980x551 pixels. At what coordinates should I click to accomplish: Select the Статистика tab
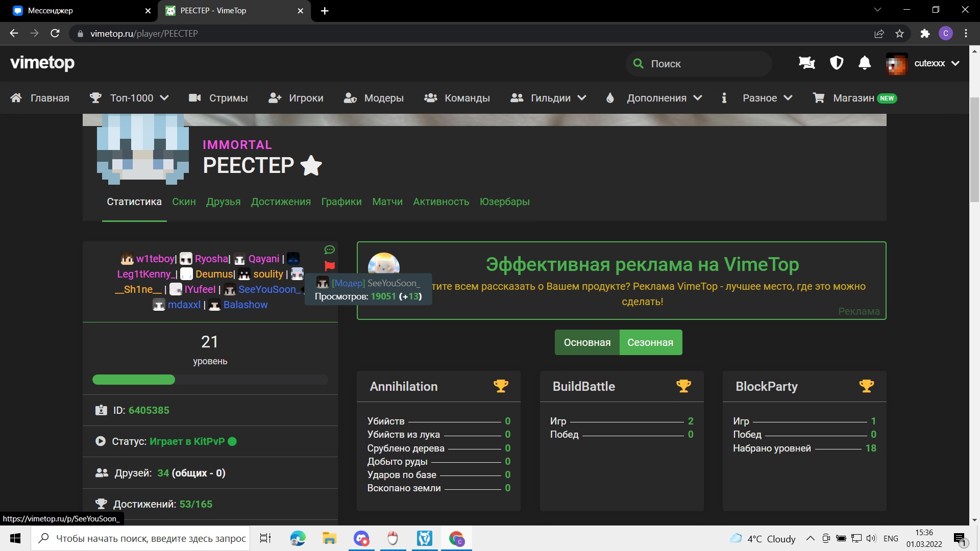pyautogui.click(x=134, y=202)
